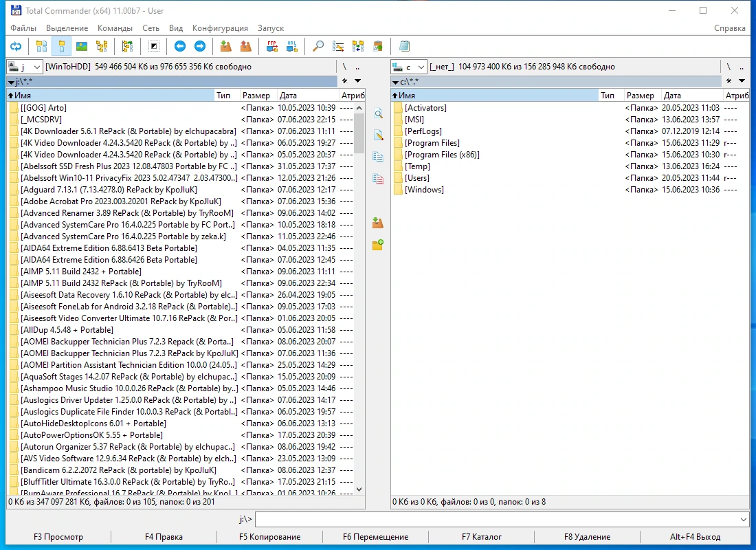Toggle the invert selection toolbar icon

point(154,46)
